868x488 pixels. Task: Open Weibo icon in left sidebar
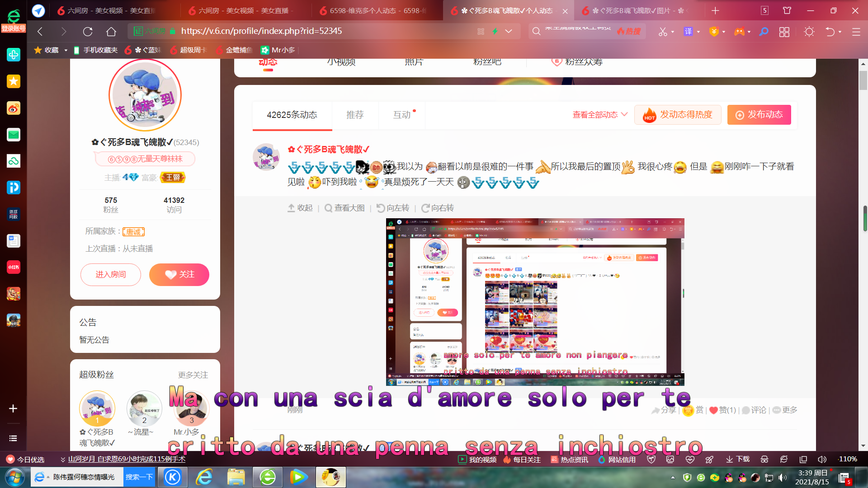[x=14, y=108]
